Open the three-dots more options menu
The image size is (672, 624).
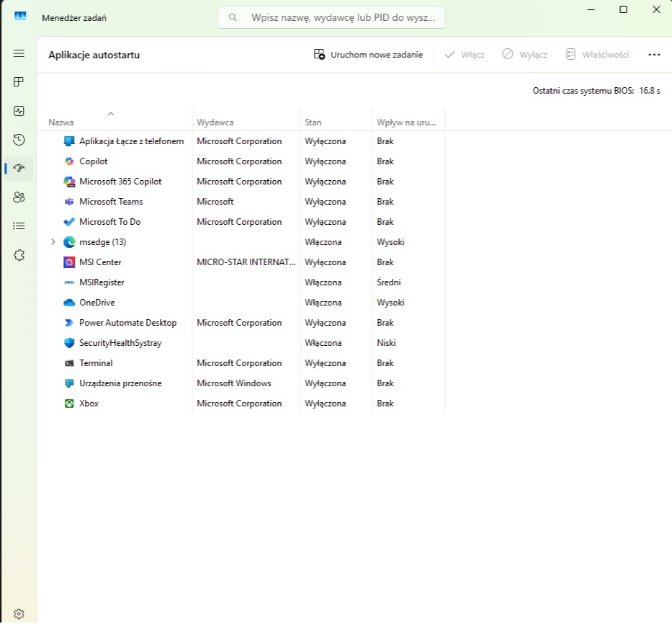click(x=654, y=55)
